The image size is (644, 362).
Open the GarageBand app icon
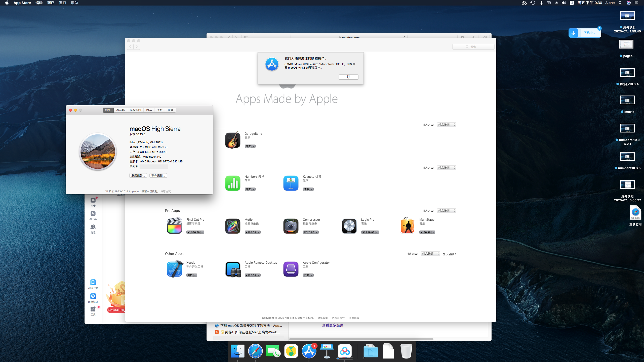click(x=232, y=140)
